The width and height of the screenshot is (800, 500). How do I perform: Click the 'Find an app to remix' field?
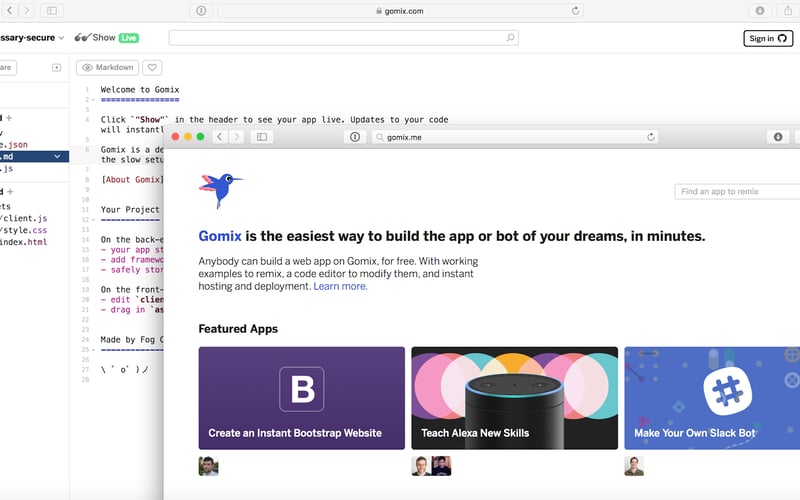click(x=737, y=191)
